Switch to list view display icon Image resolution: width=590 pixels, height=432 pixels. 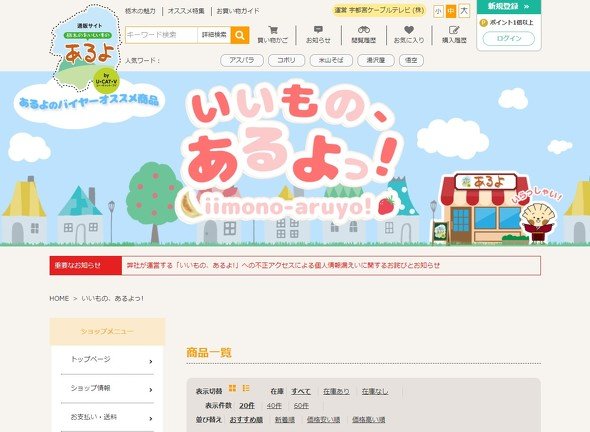tap(246, 388)
